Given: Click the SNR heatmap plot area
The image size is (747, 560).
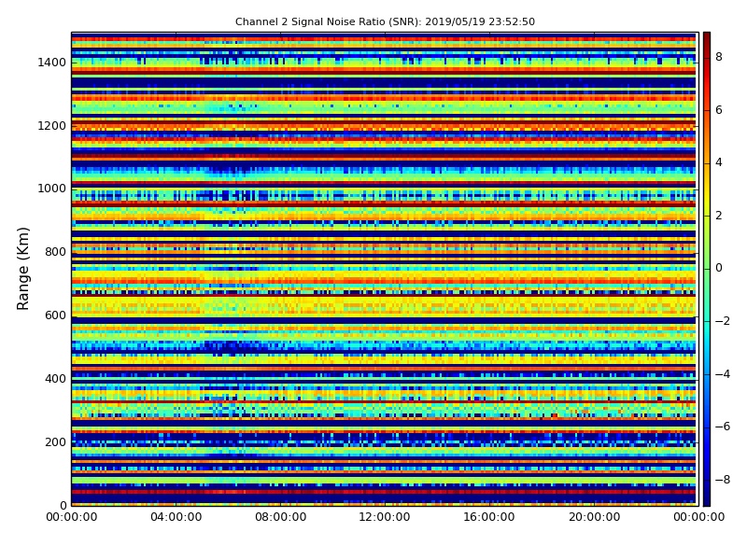Looking at the screenshot, I should tap(385, 269).
